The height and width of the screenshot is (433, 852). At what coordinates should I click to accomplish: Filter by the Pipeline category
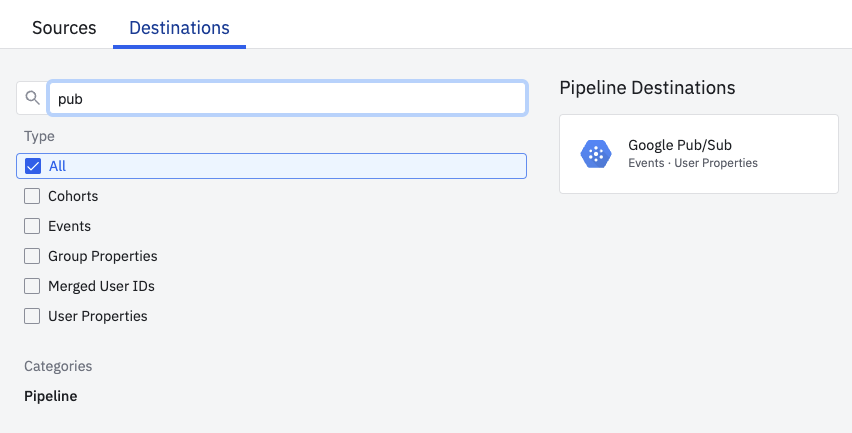tap(50, 396)
